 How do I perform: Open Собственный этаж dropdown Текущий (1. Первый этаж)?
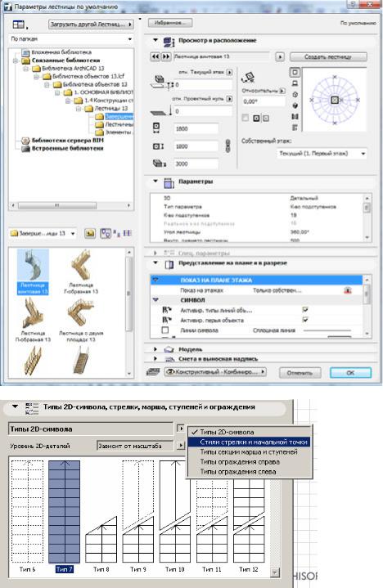[x=322, y=154]
